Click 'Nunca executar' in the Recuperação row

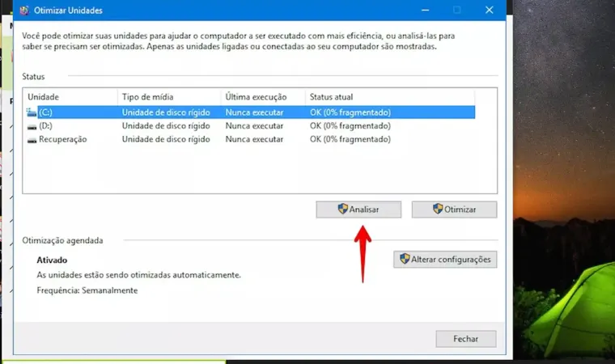tap(254, 139)
